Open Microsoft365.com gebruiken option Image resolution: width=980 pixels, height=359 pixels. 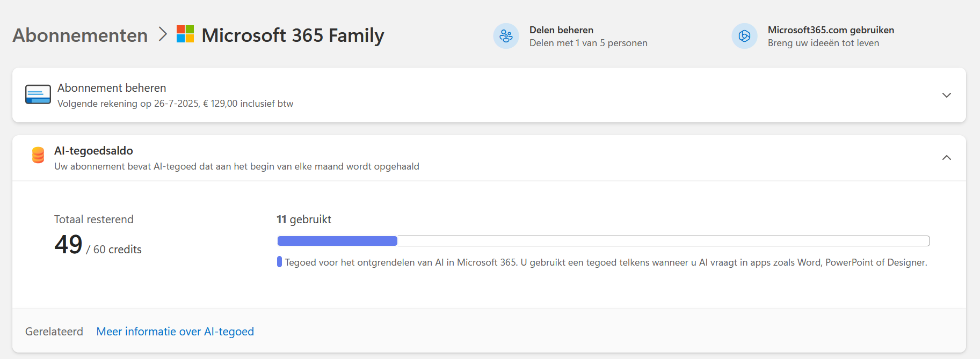830,30
